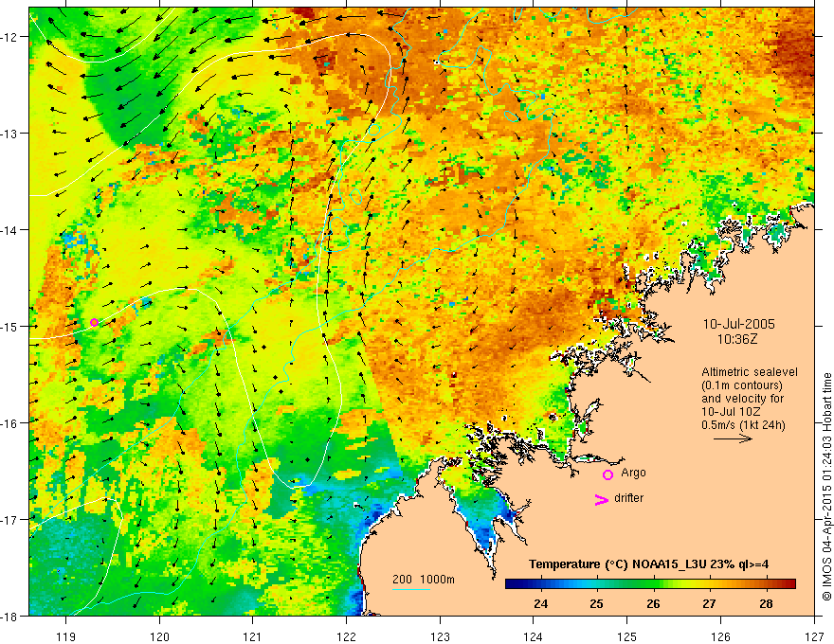
Task: Click longitude axis label '119'
Action: [x=66, y=636]
